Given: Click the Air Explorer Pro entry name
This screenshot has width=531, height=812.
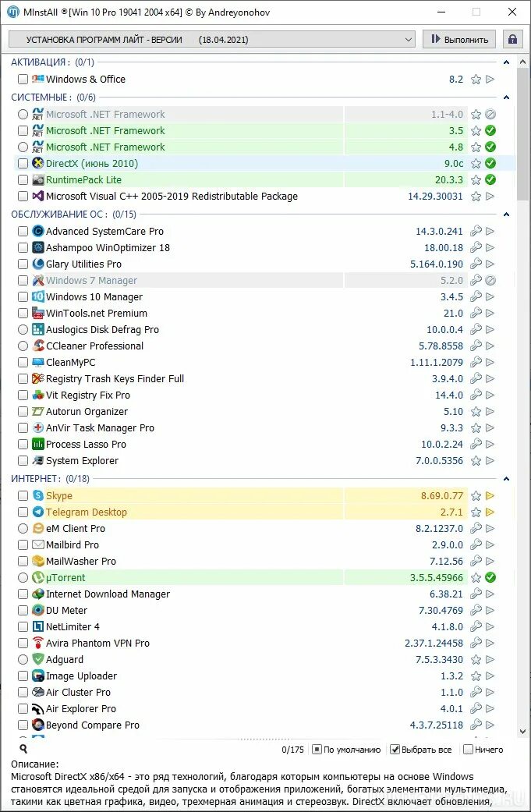Looking at the screenshot, I should 81,708.
